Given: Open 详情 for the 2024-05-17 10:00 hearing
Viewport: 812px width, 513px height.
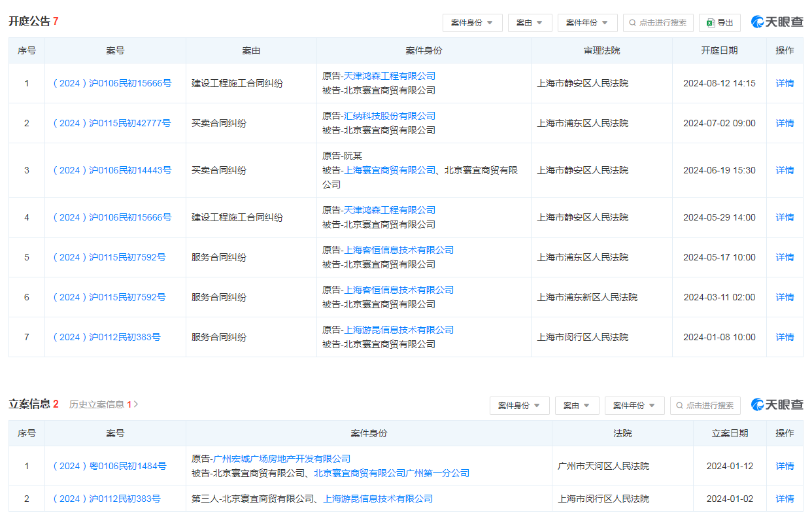Looking at the screenshot, I should 785,257.
